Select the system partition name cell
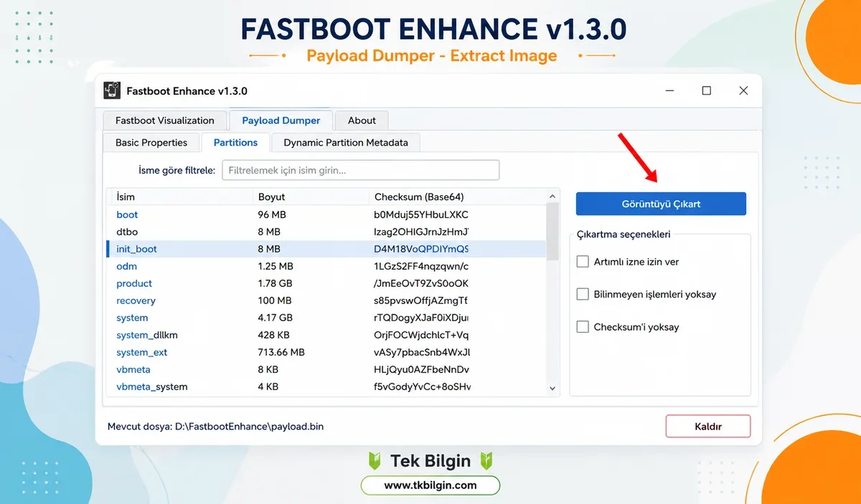The height and width of the screenshot is (504, 861). (x=132, y=318)
